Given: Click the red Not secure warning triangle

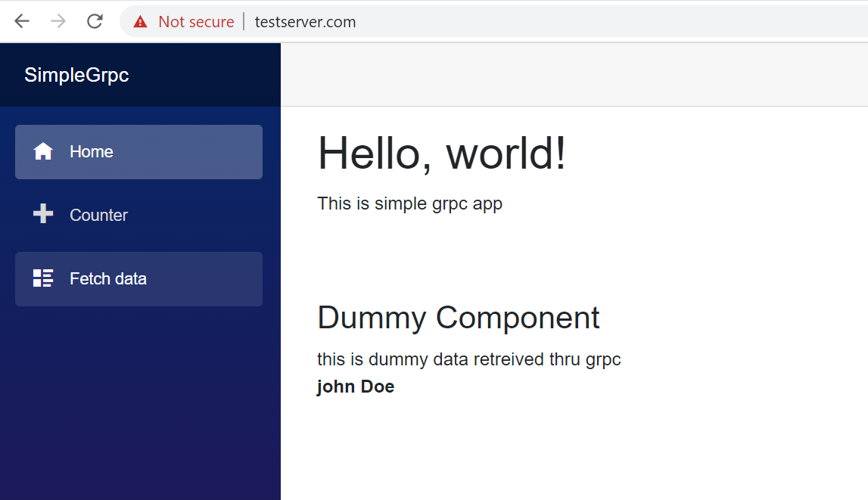Looking at the screenshot, I should pos(140,21).
